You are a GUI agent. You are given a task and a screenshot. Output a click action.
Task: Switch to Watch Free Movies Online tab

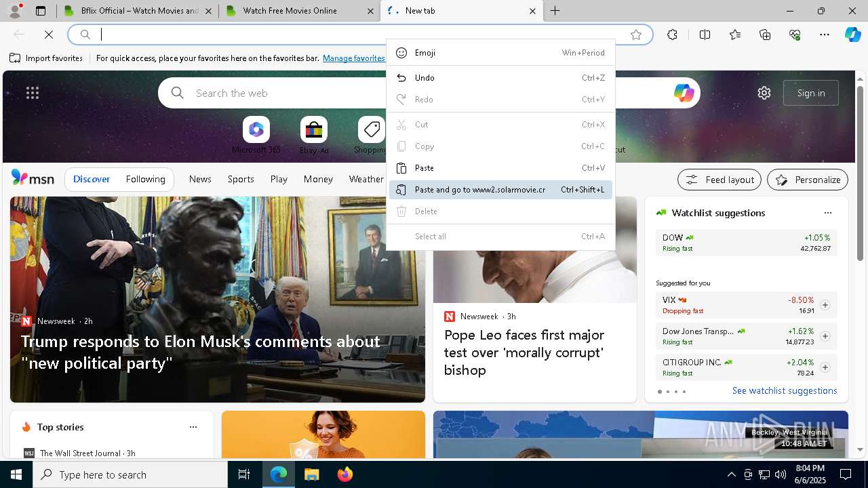300,11
